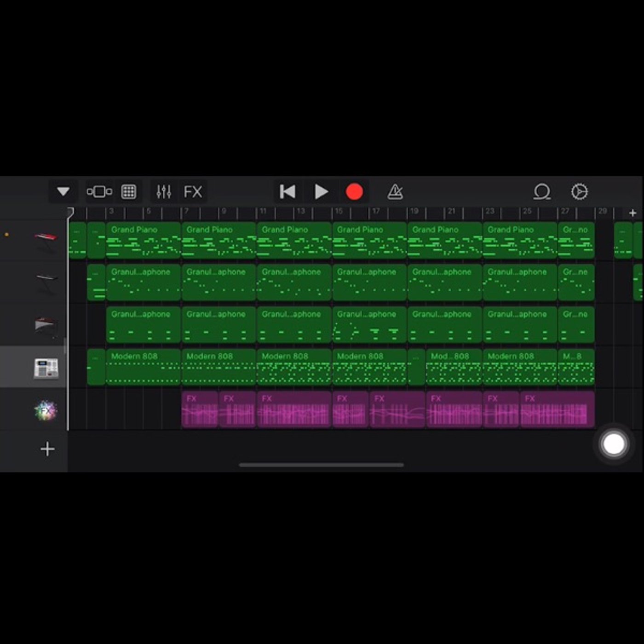This screenshot has height=644, width=644.
Task: Tap bar 13 on the timeline ruler
Action: coord(300,211)
